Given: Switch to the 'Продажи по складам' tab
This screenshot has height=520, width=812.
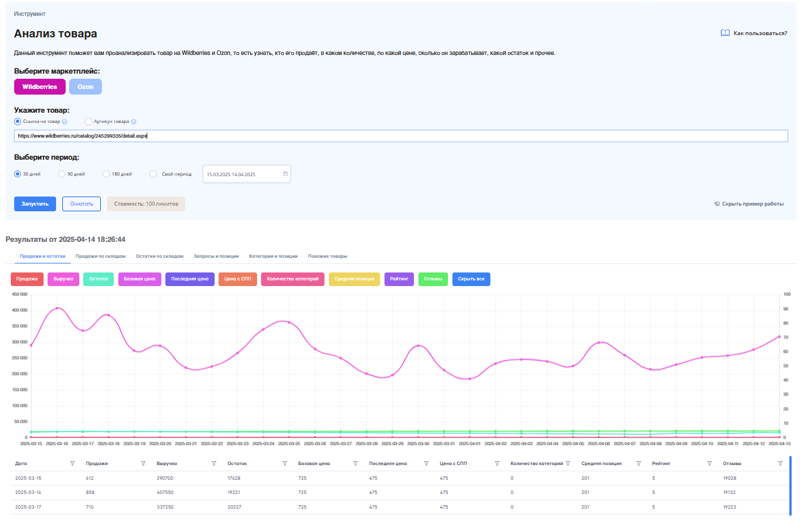Looking at the screenshot, I should tap(100, 256).
